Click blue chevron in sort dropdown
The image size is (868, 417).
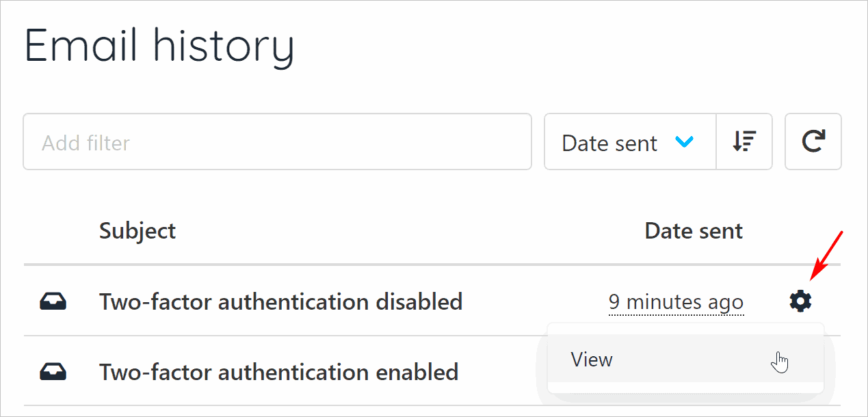click(684, 142)
